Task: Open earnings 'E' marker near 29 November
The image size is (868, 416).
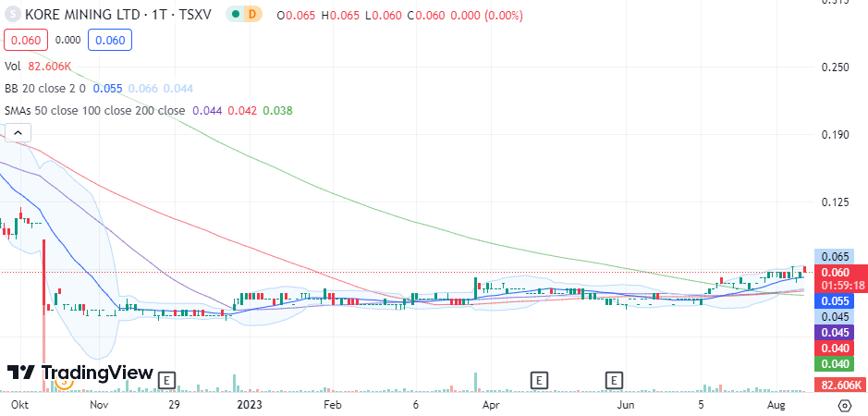Action: click(166, 381)
